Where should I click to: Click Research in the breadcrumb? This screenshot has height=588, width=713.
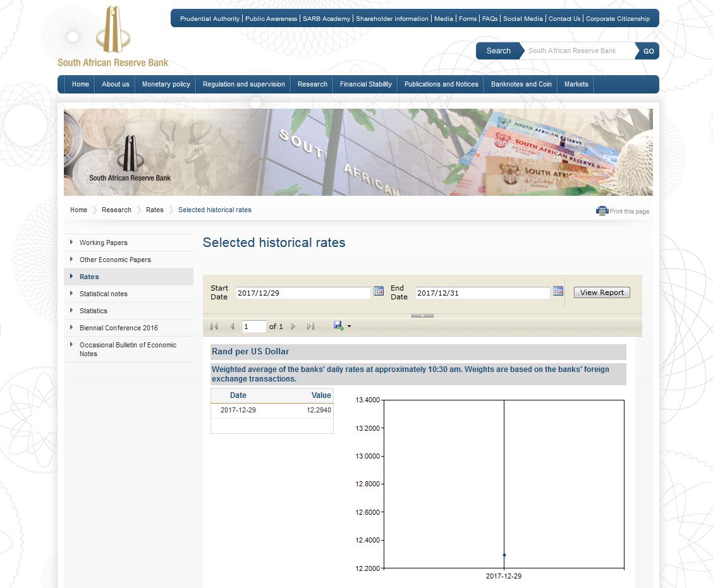(116, 210)
